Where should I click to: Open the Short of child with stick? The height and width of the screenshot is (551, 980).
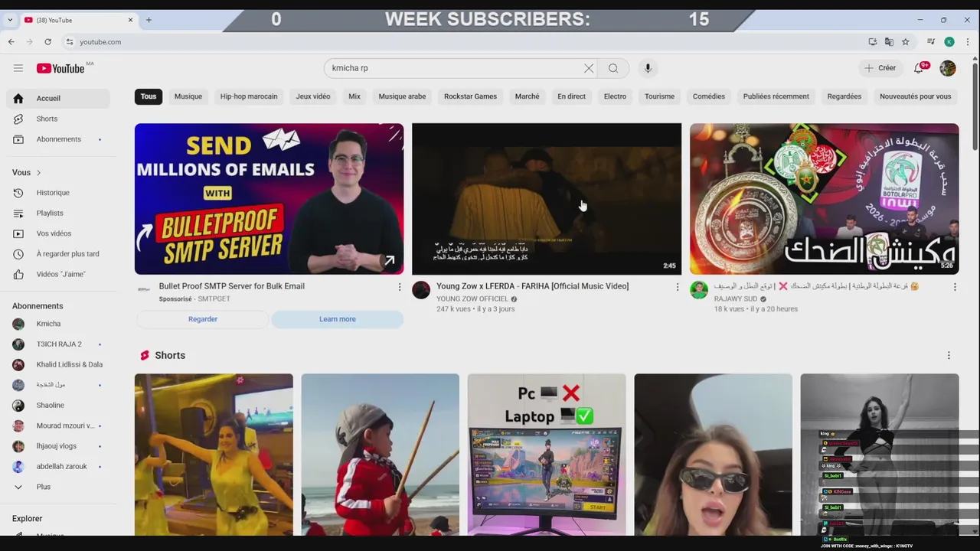381,455
